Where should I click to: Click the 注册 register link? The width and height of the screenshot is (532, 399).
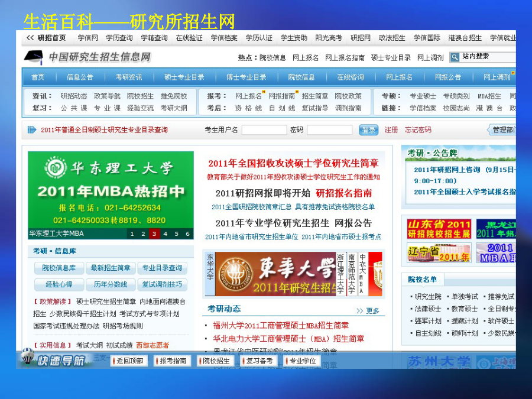click(391, 130)
